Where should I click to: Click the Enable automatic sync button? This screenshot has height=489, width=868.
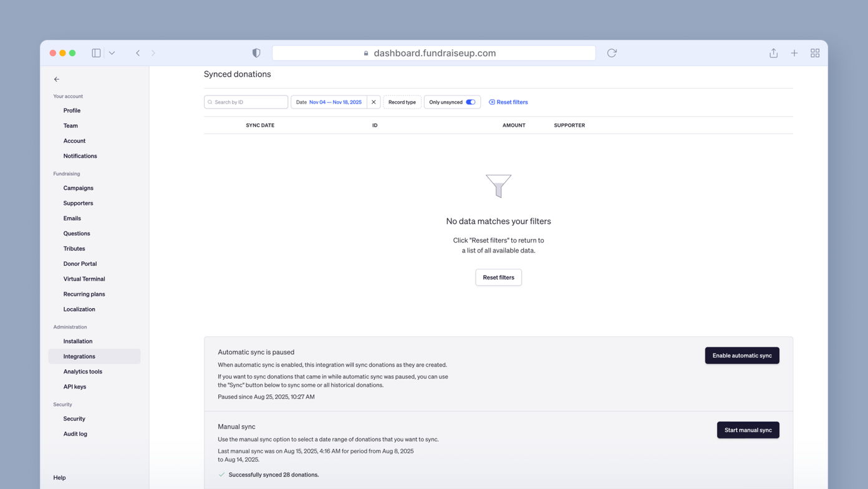click(x=742, y=355)
